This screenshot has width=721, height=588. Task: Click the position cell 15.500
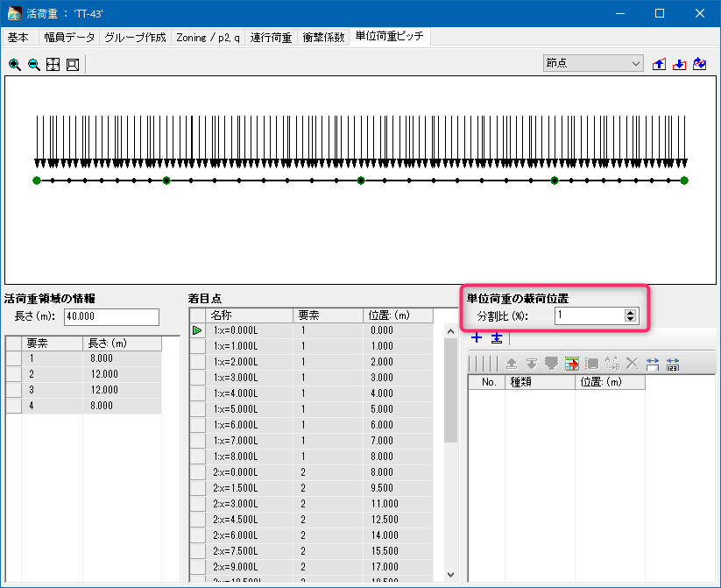tap(399, 550)
